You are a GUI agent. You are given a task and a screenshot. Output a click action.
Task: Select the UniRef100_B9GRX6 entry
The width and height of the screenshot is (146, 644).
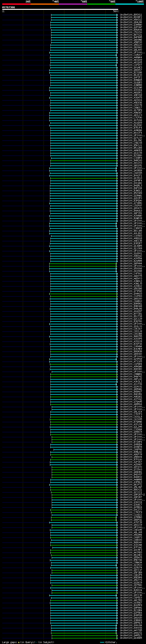click(131, 30)
